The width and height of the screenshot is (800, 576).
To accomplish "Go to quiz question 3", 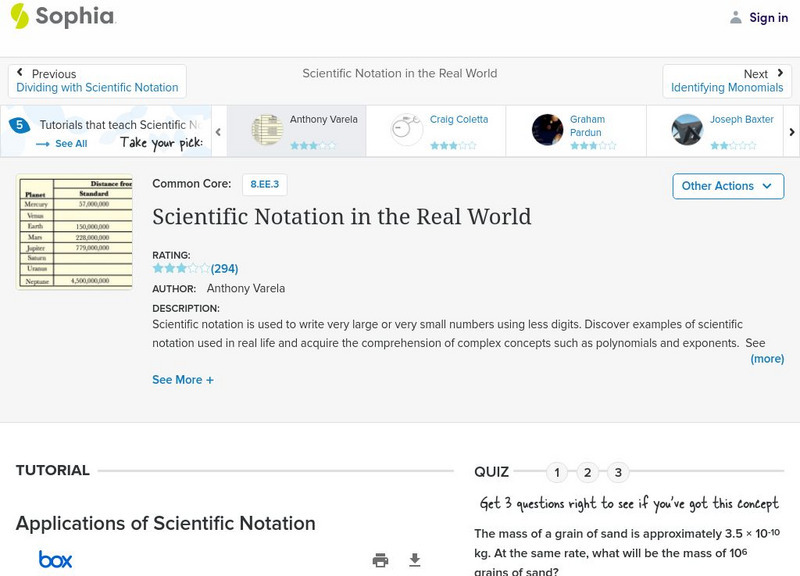I will pyautogui.click(x=618, y=473).
